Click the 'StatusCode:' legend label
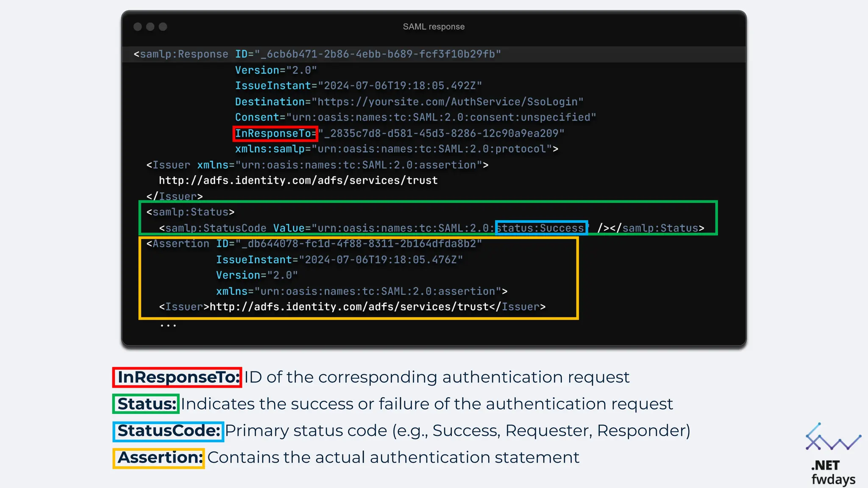868x488 pixels. pos(168,431)
